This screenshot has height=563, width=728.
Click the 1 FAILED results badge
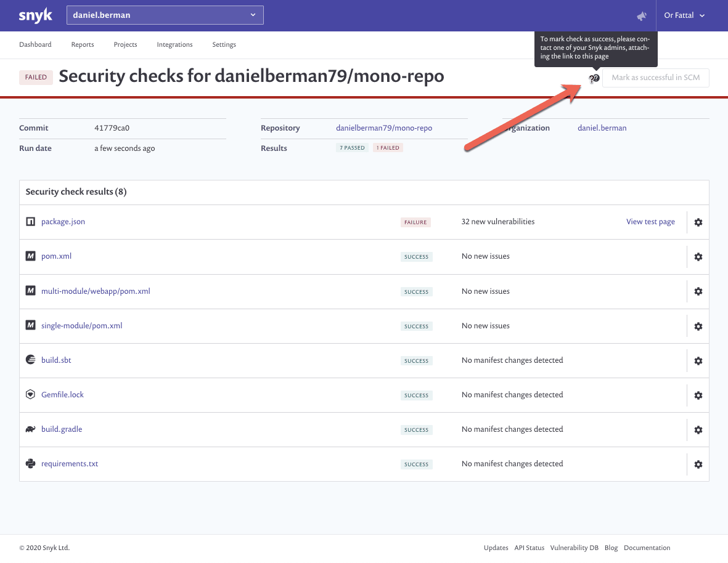(x=388, y=148)
